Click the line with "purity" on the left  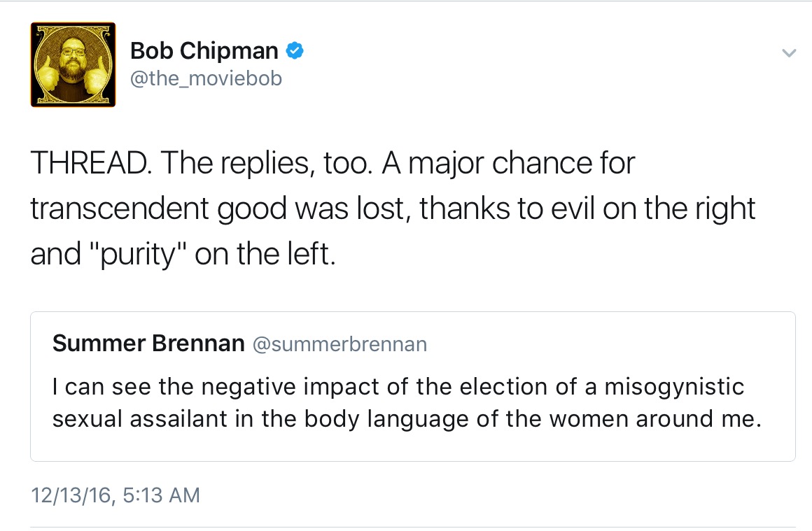[x=183, y=254]
